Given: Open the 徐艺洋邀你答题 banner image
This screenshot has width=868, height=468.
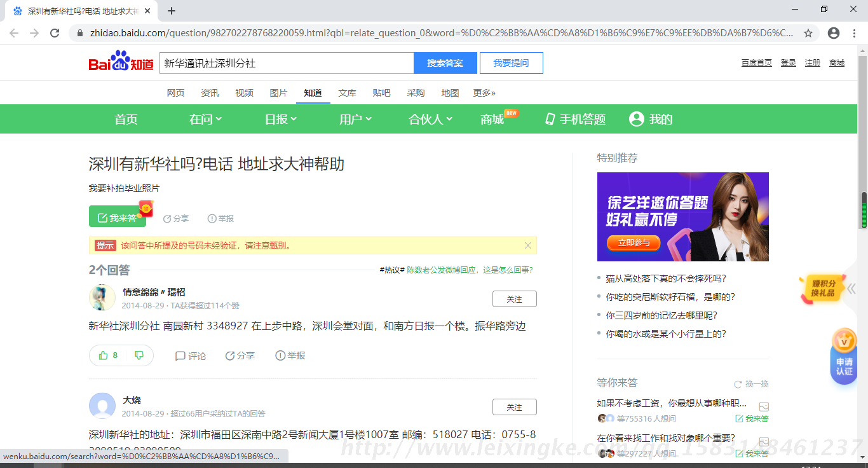Looking at the screenshot, I should [x=682, y=216].
